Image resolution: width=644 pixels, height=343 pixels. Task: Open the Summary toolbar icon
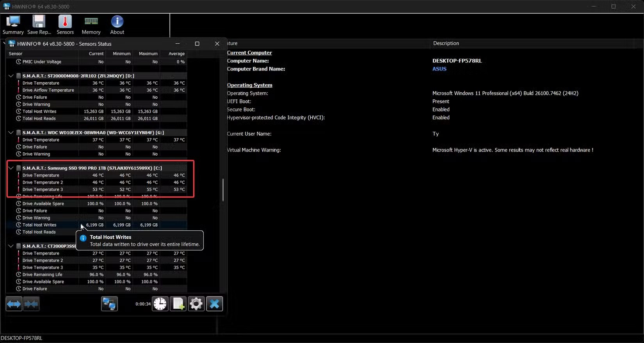tap(13, 25)
